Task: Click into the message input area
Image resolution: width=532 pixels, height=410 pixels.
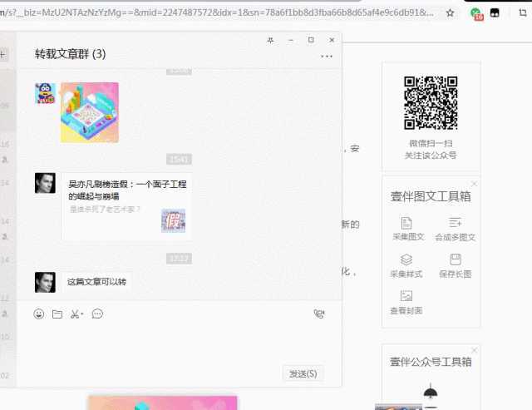Action: [180, 343]
